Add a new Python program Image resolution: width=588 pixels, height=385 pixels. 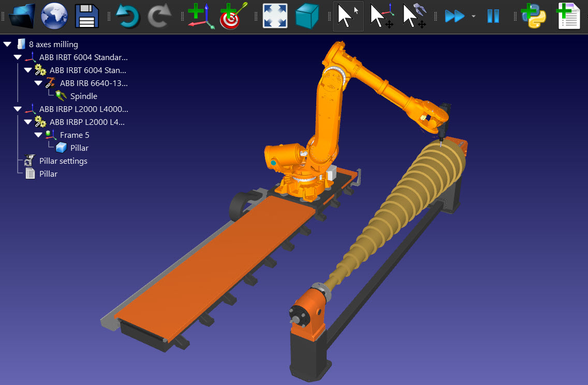click(533, 16)
